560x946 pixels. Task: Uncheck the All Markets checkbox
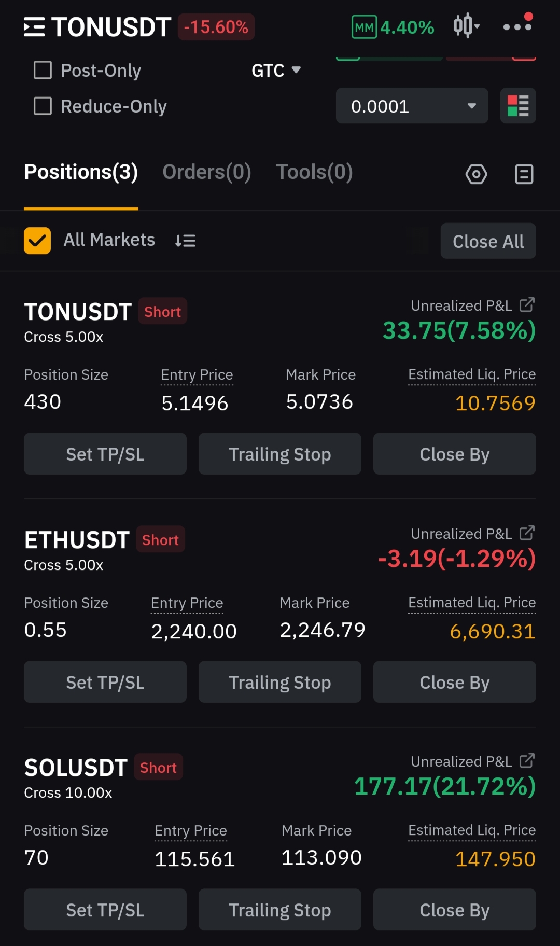tap(37, 241)
